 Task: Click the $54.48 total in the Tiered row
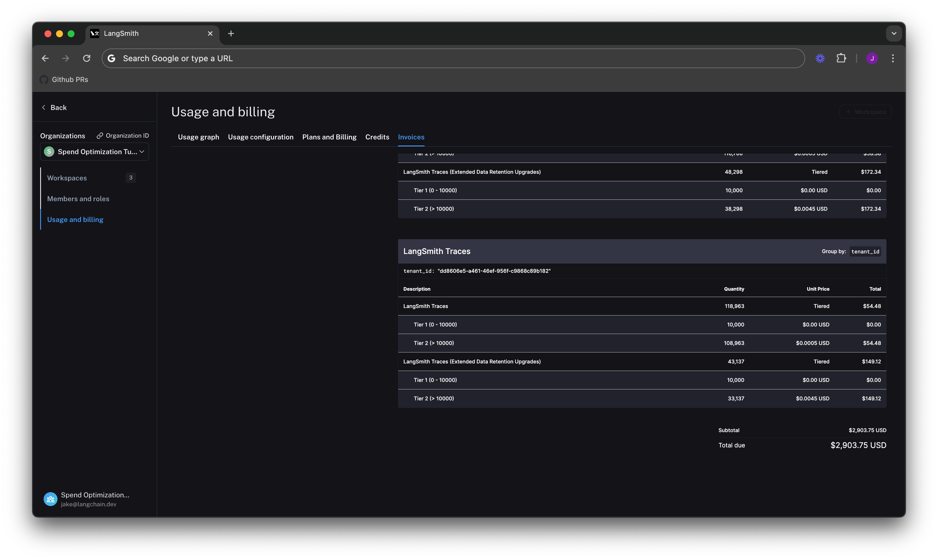tap(872, 306)
